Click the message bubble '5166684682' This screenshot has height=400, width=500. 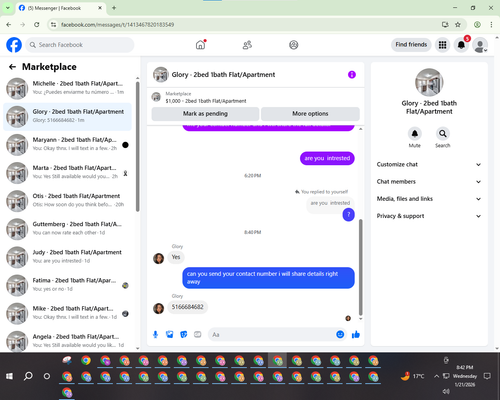[x=187, y=307]
